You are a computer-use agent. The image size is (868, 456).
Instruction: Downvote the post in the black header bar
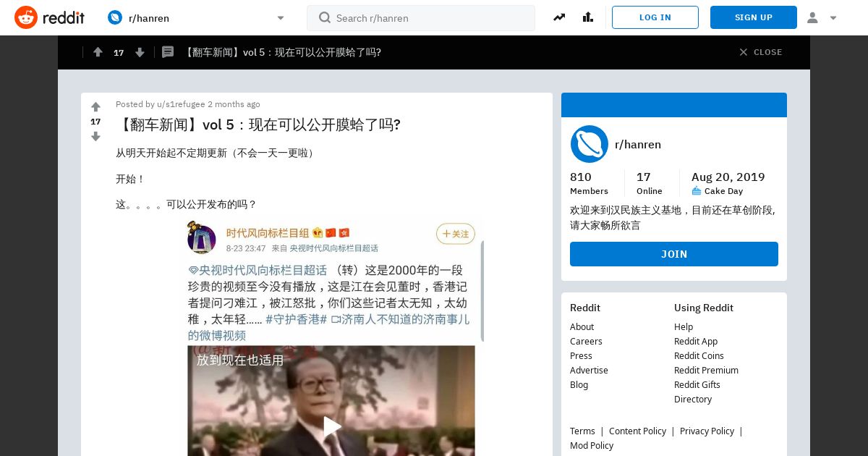pyautogui.click(x=140, y=52)
